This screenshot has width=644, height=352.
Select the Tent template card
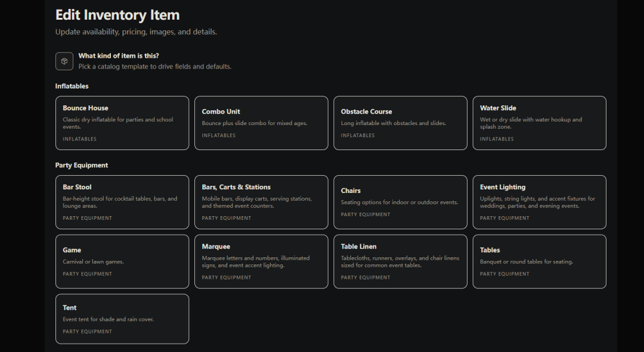[x=122, y=319]
